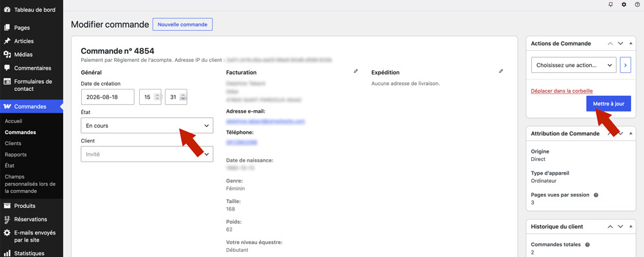Click the Poids value 62
The height and width of the screenshot is (257, 644).
coord(229,229)
